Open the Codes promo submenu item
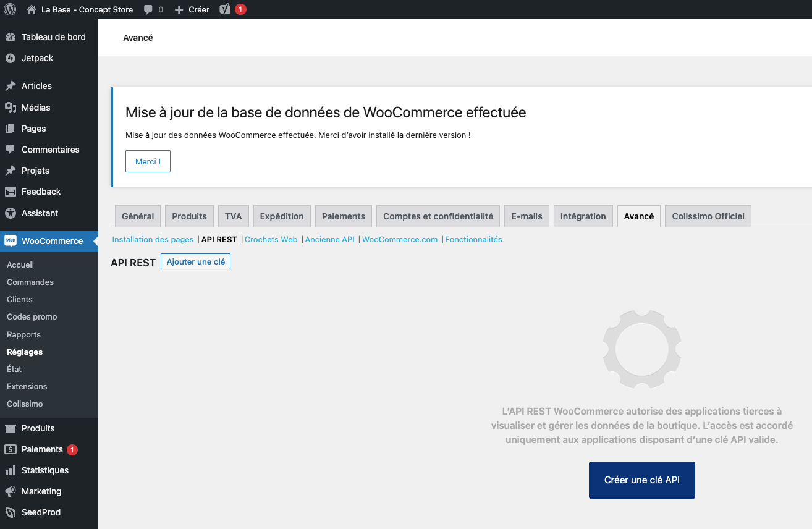Viewport: 812px width, 529px height. [32, 316]
